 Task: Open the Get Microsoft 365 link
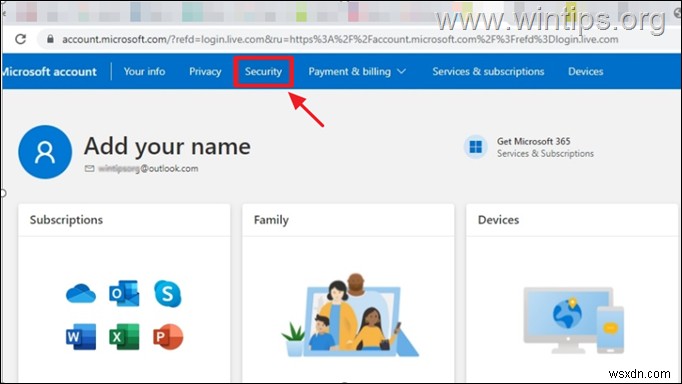(533, 141)
